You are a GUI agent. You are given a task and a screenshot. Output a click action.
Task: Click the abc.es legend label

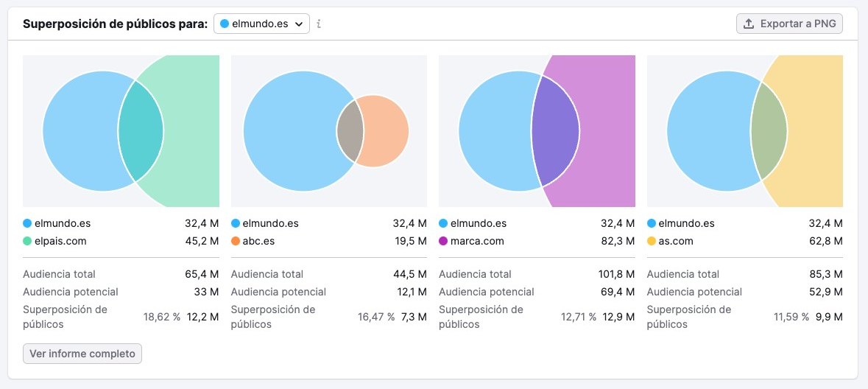261,241
